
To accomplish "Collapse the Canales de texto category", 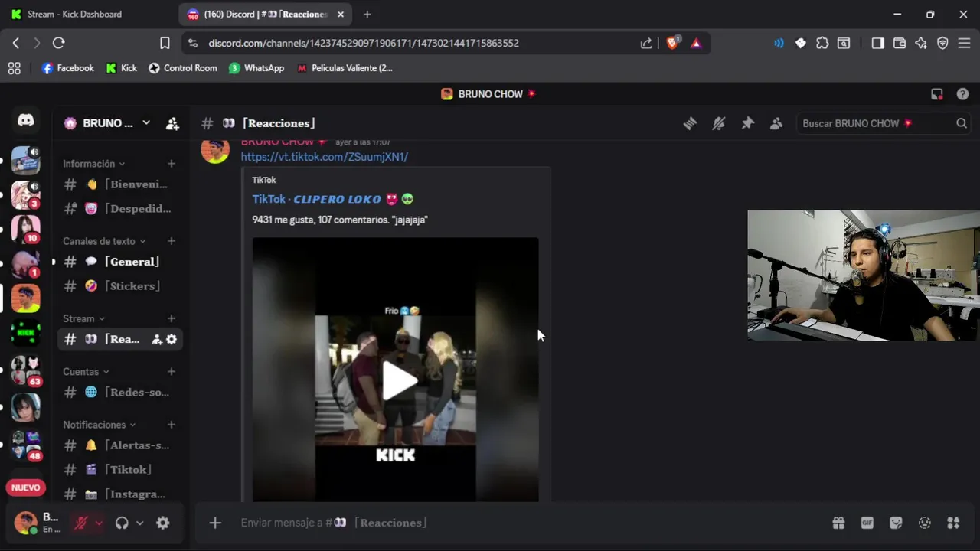I will (x=104, y=241).
